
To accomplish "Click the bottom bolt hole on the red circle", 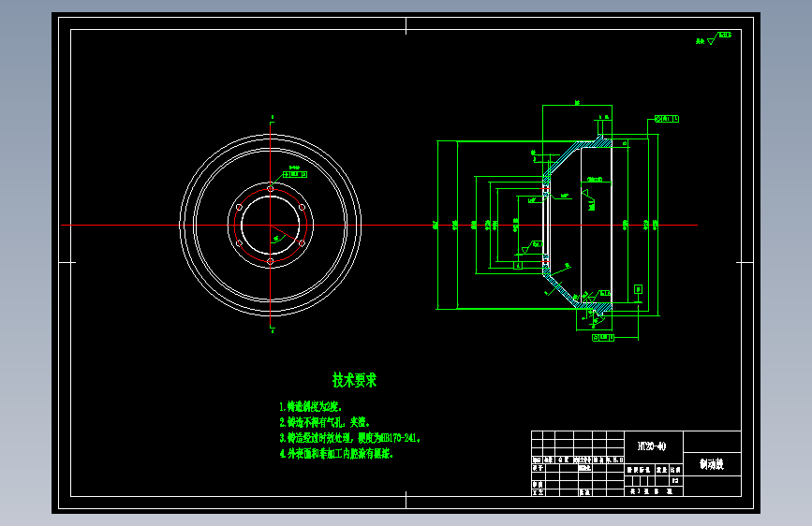I will pyautogui.click(x=271, y=261).
